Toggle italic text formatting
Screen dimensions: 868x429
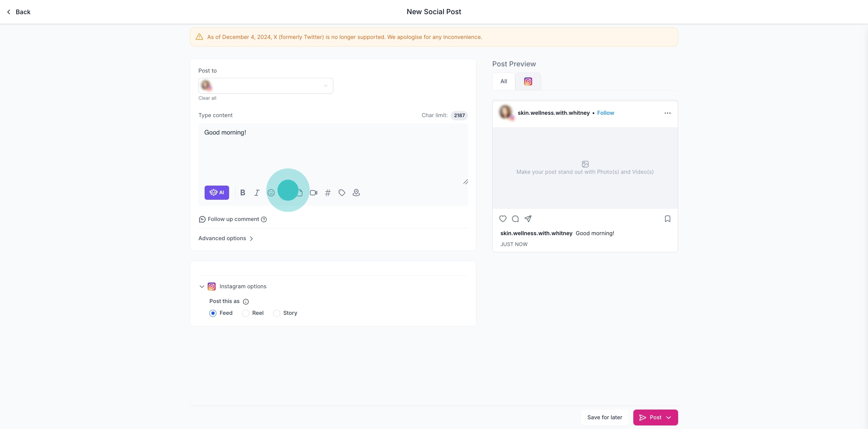coord(257,193)
